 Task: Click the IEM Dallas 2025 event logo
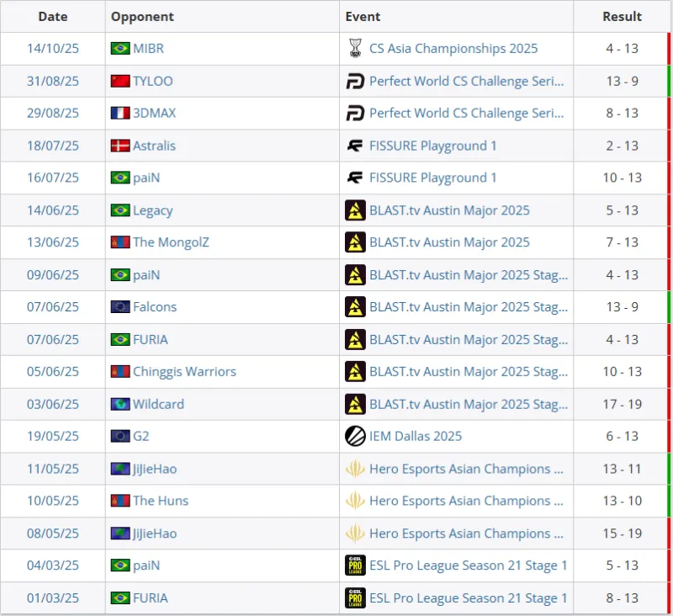point(355,436)
